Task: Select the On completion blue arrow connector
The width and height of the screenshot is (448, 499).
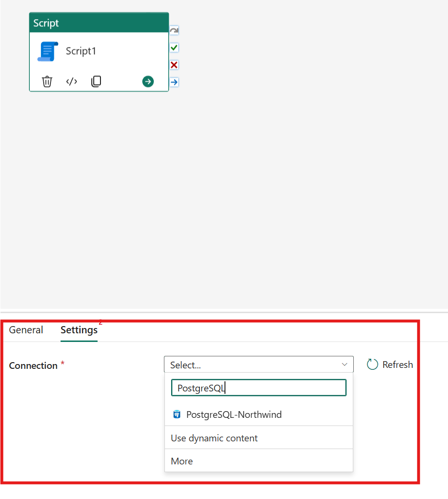Action: click(174, 82)
